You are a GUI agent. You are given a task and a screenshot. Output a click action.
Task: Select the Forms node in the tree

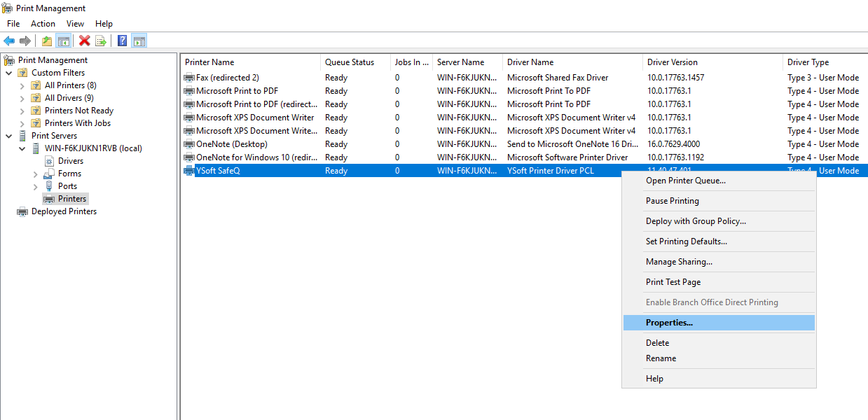(69, 173)
